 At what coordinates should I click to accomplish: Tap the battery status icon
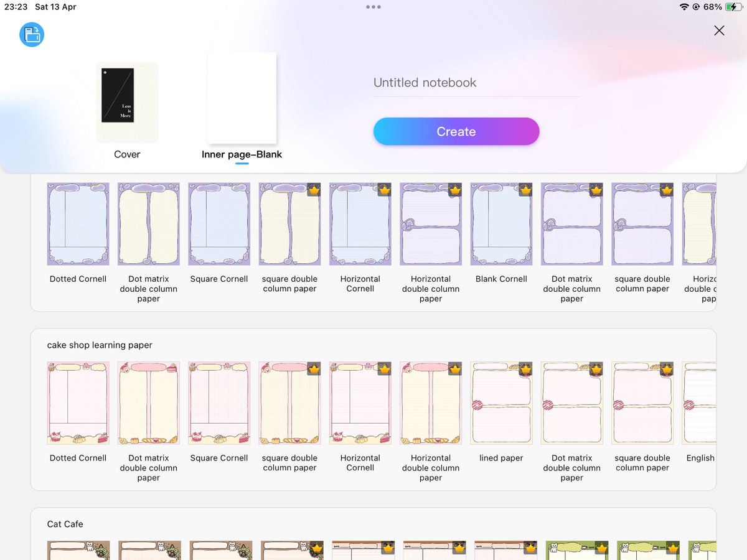point(733,7)
